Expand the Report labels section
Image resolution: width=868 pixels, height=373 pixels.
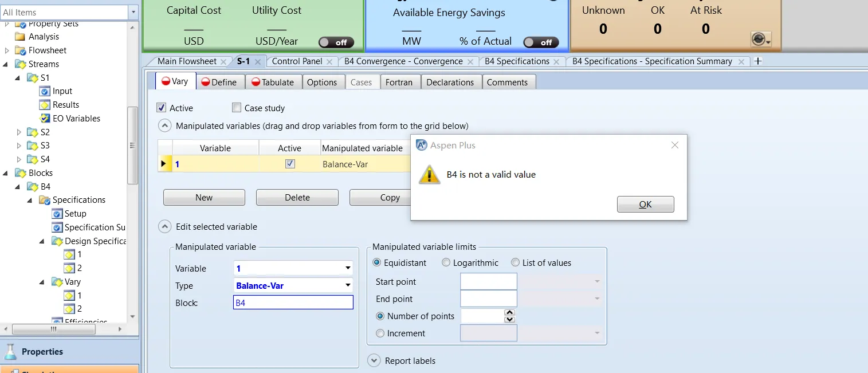(374, 361)
